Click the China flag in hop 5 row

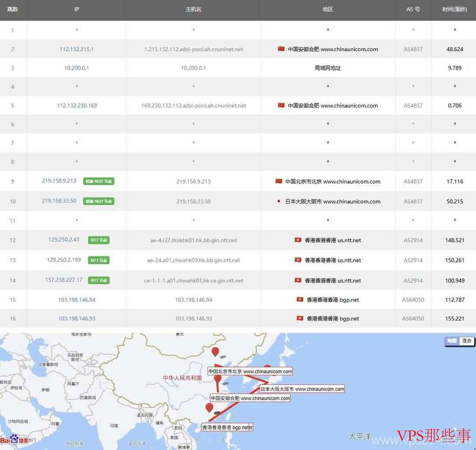pos(281,105)
